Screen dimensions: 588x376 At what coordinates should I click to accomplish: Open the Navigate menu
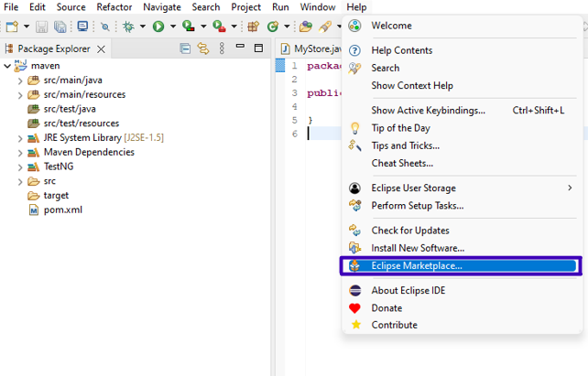click(x=162, y=7)
